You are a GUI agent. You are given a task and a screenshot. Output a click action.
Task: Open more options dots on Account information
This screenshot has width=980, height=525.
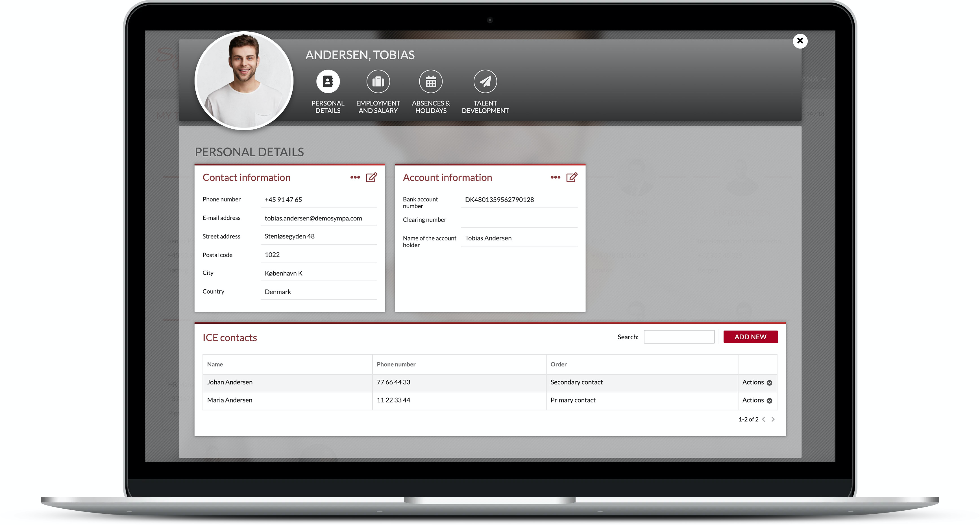[x=556, y=177]
